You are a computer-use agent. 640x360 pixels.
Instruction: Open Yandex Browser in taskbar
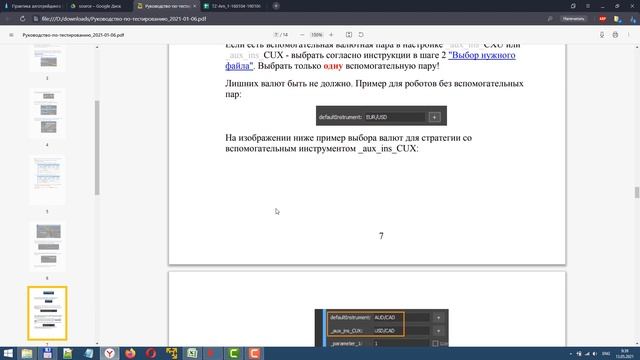[x=109, y=353]
